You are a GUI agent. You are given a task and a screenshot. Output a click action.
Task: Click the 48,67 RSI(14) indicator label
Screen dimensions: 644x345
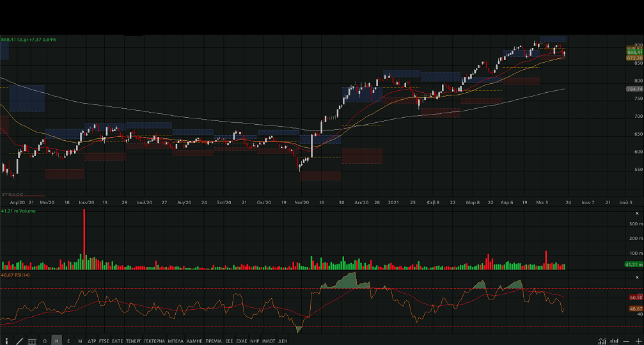click(x=15, y=275)
